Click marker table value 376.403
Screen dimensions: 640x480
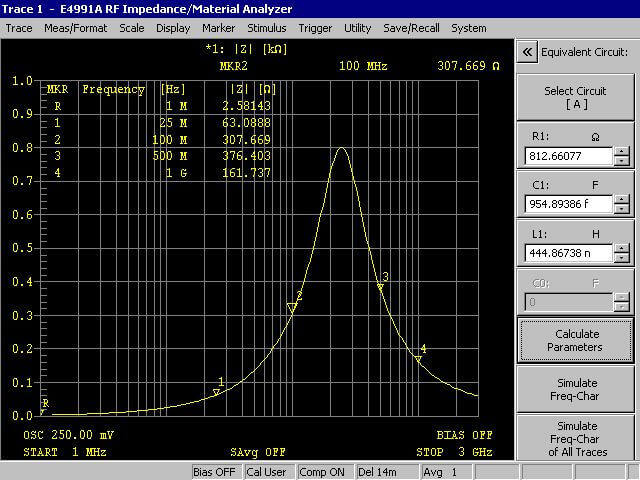[247, 156]
